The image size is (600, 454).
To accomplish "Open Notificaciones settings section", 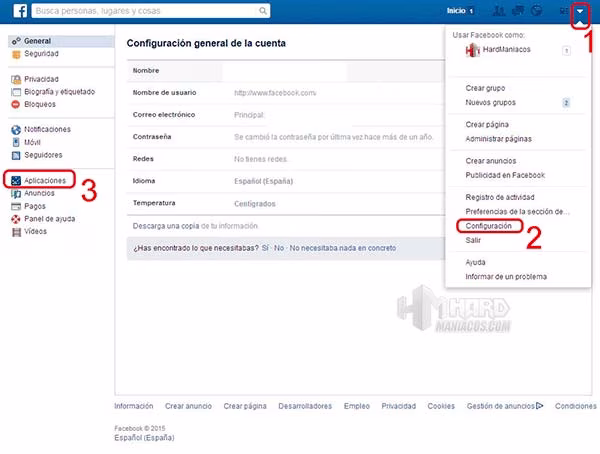I will 47,129.
